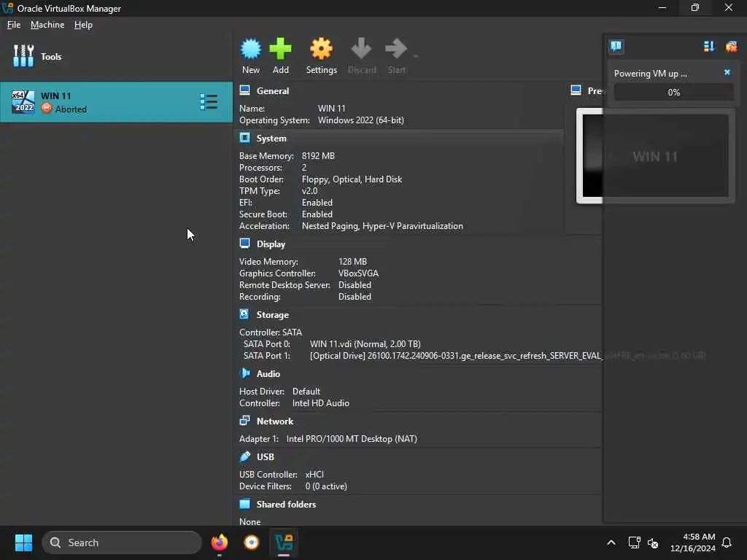Click the green Add machine icon

[280, 49]
